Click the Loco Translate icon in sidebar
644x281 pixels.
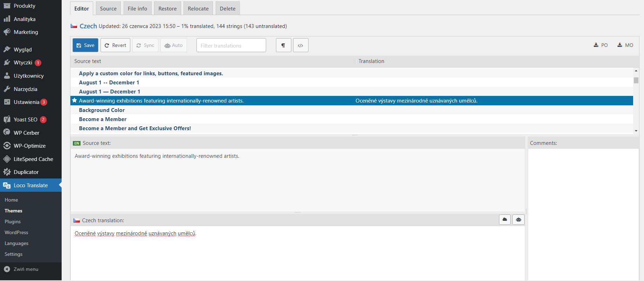pos(7,185)
